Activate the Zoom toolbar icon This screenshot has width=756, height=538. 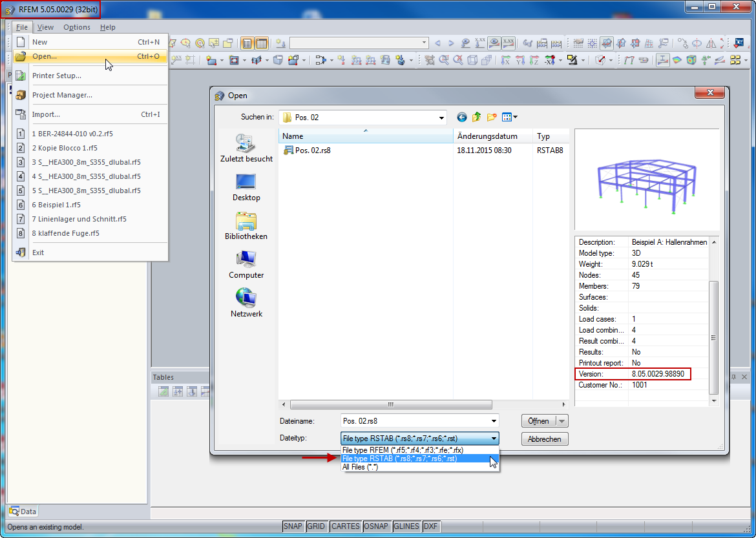[444, 59]
